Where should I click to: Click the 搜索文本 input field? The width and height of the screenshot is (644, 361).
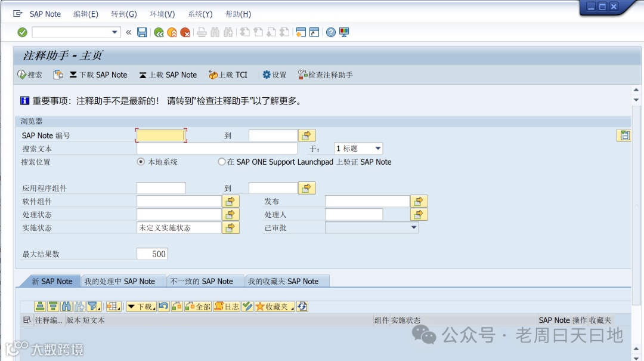tap(217, 149)
